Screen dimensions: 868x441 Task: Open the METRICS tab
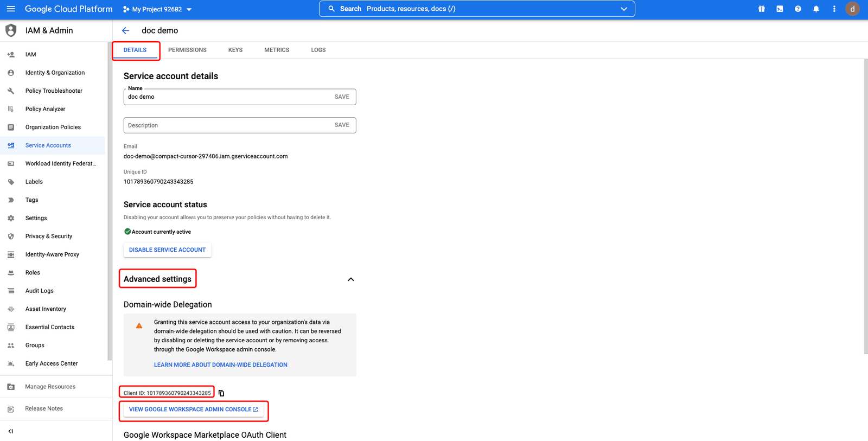pyautogui.click(x=277, y=50)
